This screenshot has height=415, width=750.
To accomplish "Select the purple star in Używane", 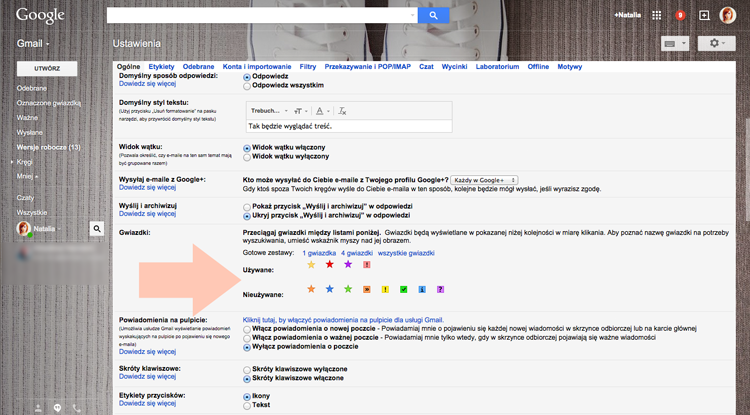I will [x=348, y=264].
